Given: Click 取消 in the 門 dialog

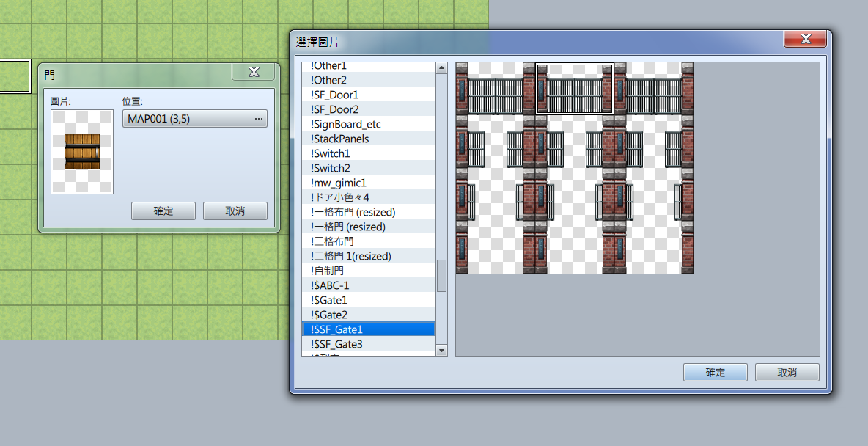Looking at the screenshot, I should pyautogui.click(x=235, y=211).
